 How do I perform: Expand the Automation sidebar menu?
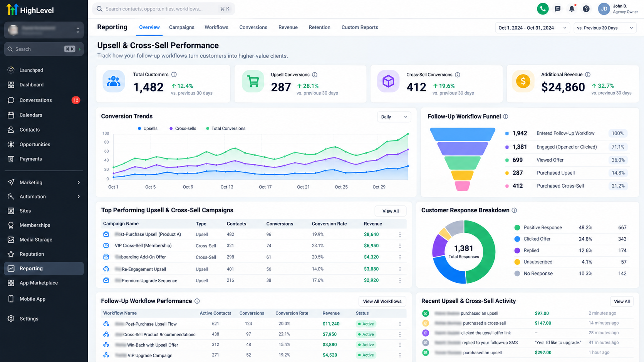44,197
